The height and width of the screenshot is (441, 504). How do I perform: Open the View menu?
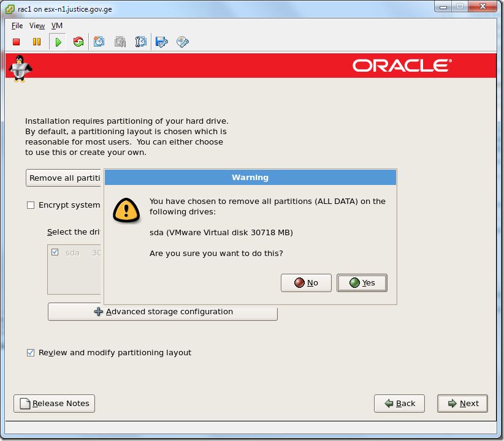(37, 26)
